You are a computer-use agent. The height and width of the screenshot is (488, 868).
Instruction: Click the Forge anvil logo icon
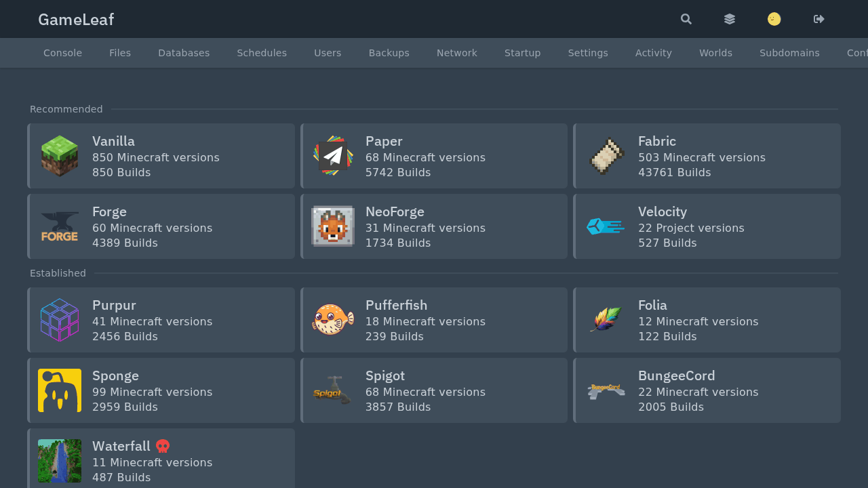coord(60,226)
